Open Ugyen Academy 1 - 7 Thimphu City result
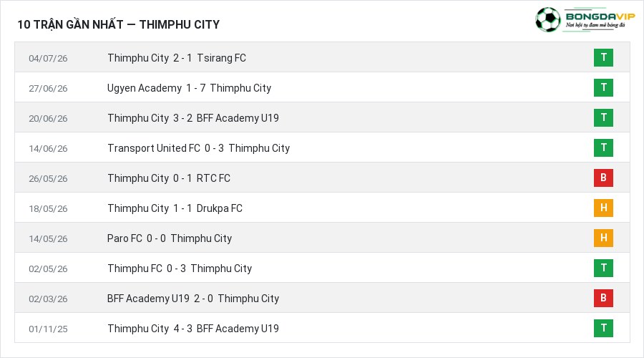 tap(189, 88)
